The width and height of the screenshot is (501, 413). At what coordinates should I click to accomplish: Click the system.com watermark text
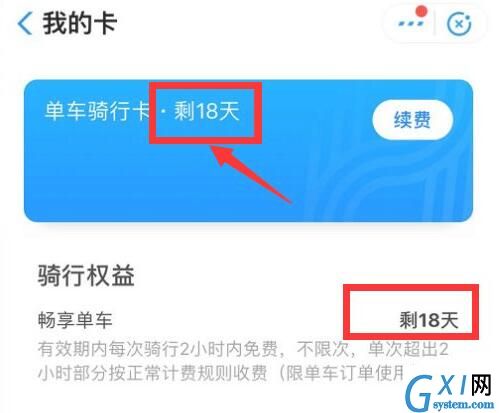point(464,404)
